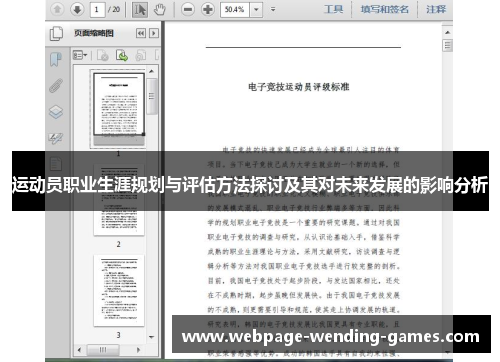Open the zoom percentage dropdown arrow
The width and height of the screenshot is (500, 362).
pos(256,9)
